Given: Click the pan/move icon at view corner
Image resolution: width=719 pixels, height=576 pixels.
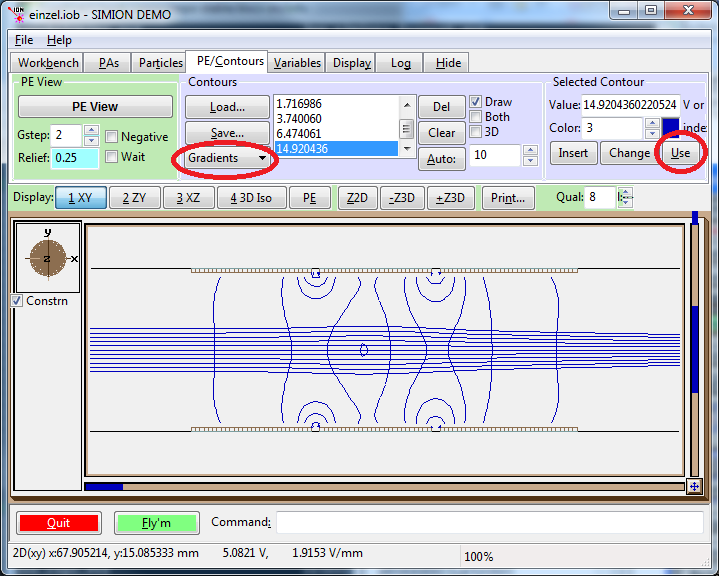Looking at the screenshot, I should point(694,487).
